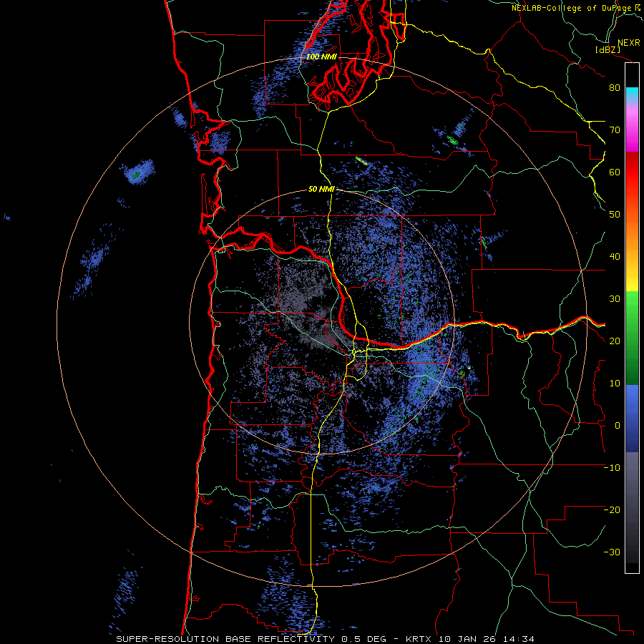Click the 70 value on the dBZ scale
Screen dimensions: 644x644
point(615,130)
